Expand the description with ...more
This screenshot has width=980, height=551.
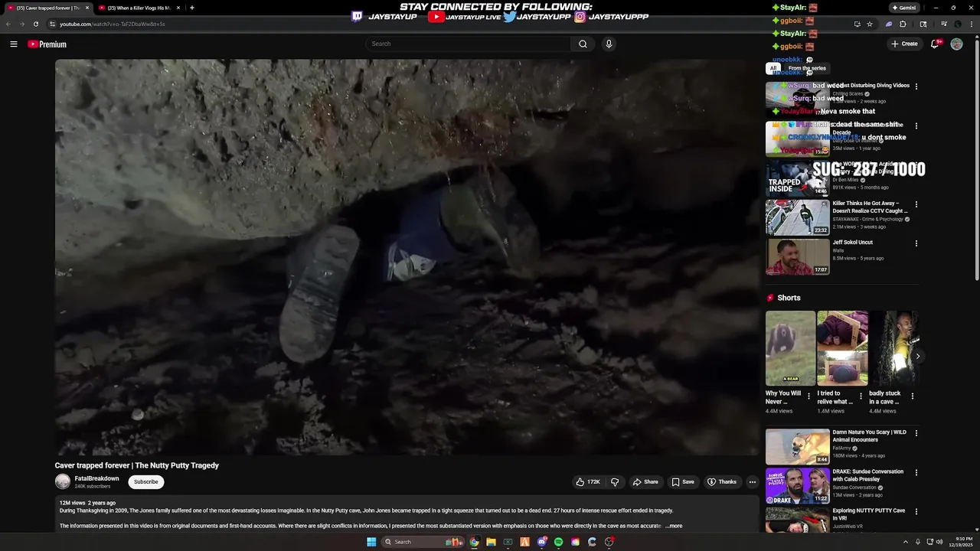(x=674, y=526)
